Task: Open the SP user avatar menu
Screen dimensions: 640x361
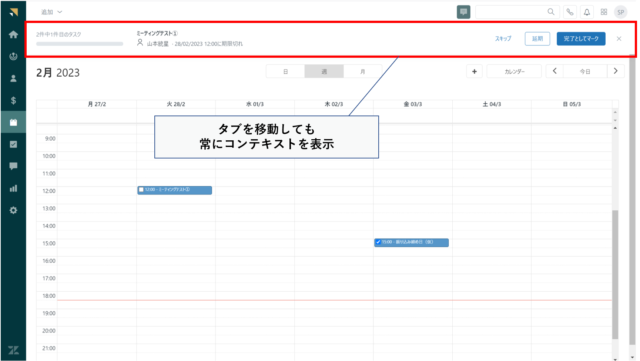Action: pyautogui.click(x=620, y=12)
